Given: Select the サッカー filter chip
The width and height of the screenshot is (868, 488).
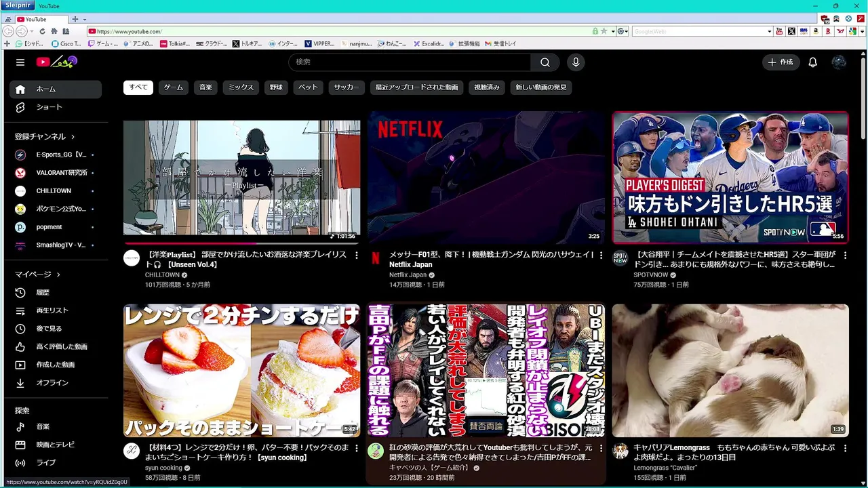Looking at the screenshot, I should [x=347, y=87].
